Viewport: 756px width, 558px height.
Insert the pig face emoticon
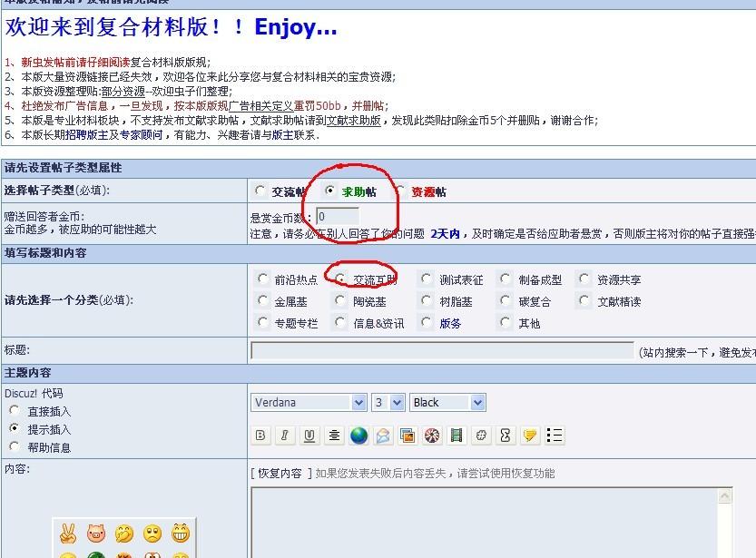(96, 533)
